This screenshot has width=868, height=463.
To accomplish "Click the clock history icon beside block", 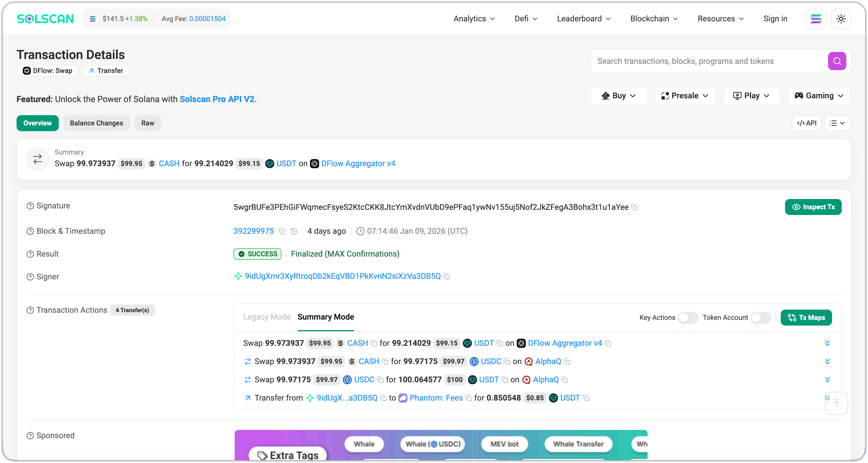I will point(294,231).
